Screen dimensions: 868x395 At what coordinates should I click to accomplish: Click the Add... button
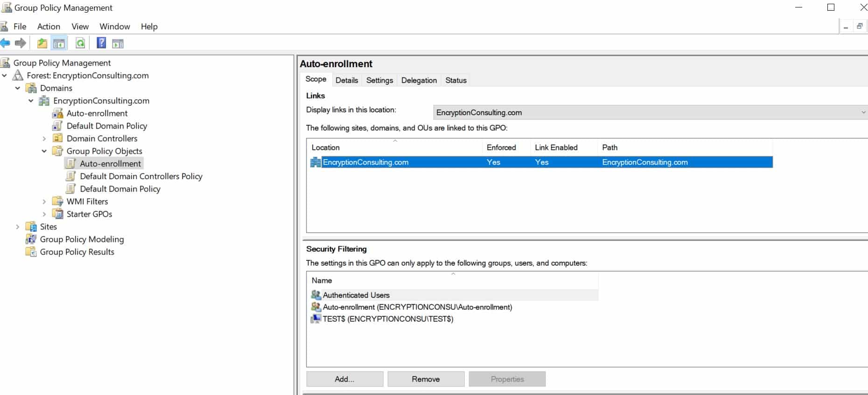(344, 379)
